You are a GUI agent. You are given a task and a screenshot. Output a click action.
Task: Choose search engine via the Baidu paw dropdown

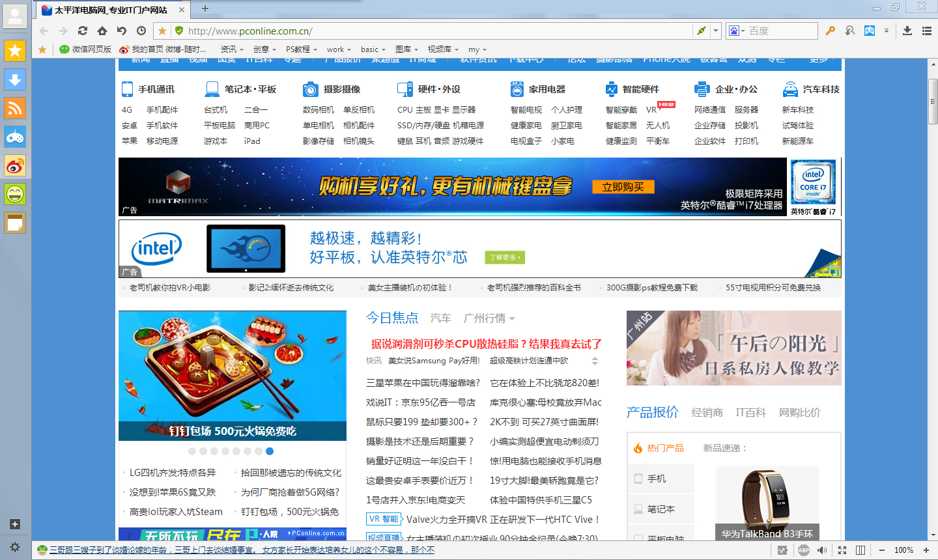point(736,31)
